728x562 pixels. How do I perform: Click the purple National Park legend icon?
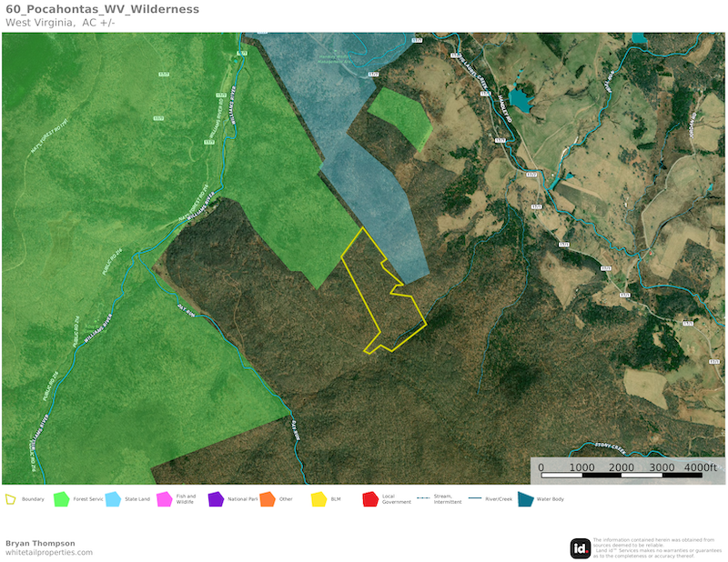(x=216, y=499)
